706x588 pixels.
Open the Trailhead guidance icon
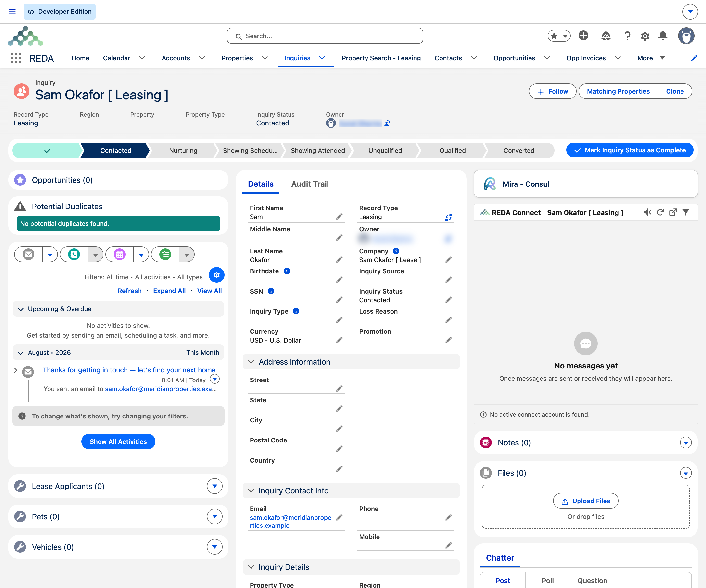point(605,36)
